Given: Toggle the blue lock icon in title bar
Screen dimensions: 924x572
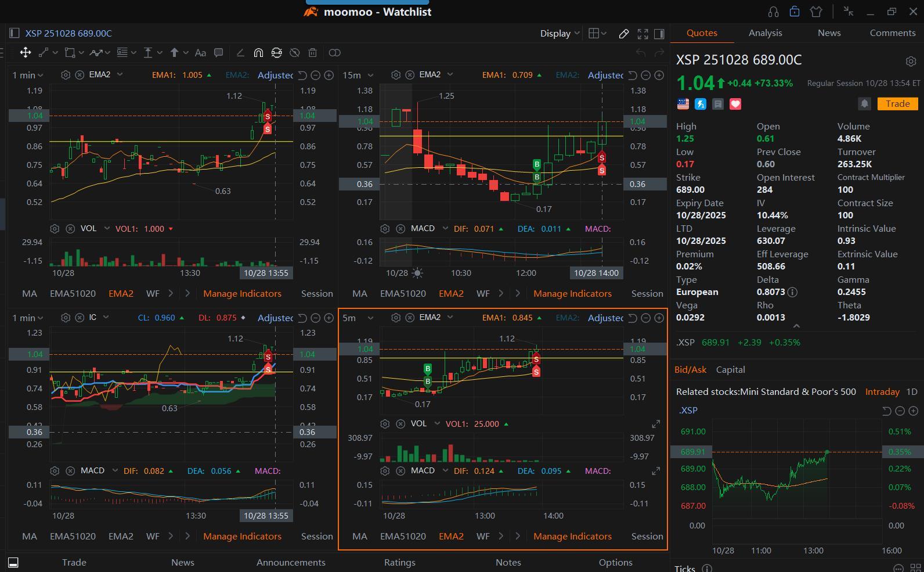Looking at the screenshot, I should coord(795,12).
